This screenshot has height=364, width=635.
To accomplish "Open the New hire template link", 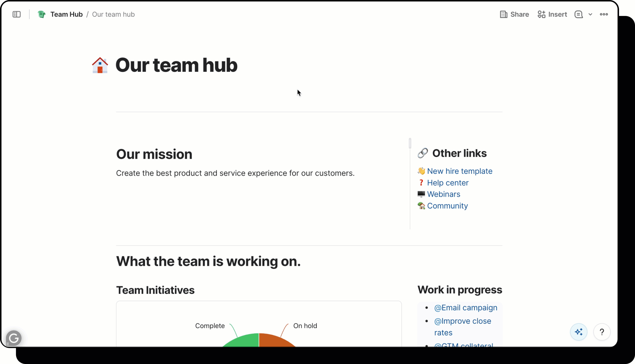I will (459, 171).
